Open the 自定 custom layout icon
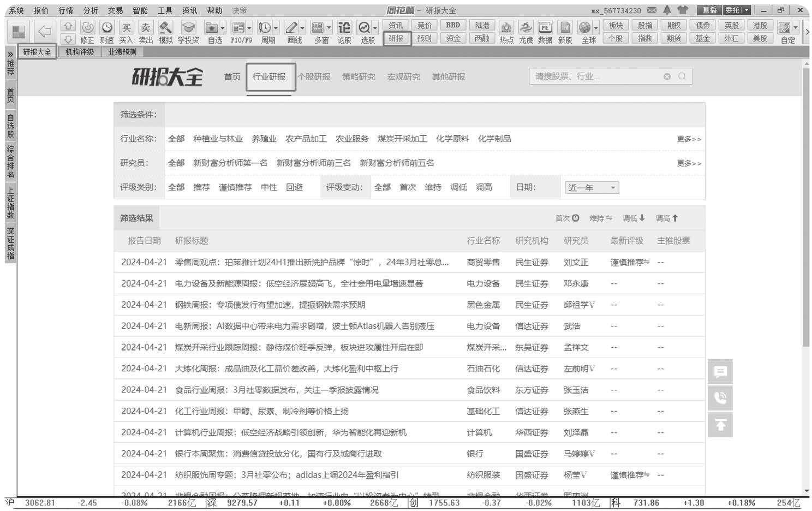This screenshot has height=511, width=812. pos(785,27)
